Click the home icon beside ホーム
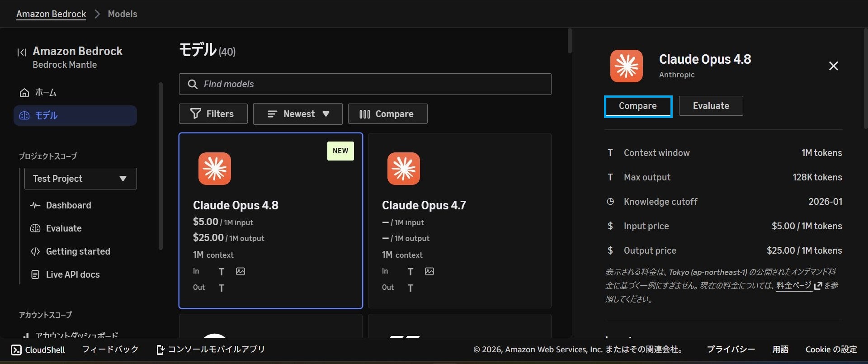The height and width of the screenshot is (364, 868). click(x=24, y=93)
